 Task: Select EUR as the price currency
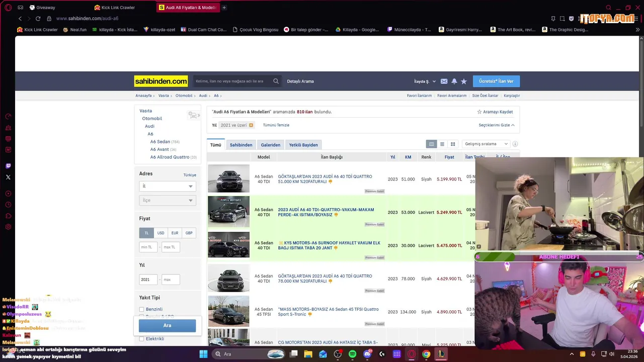(175, 233)
